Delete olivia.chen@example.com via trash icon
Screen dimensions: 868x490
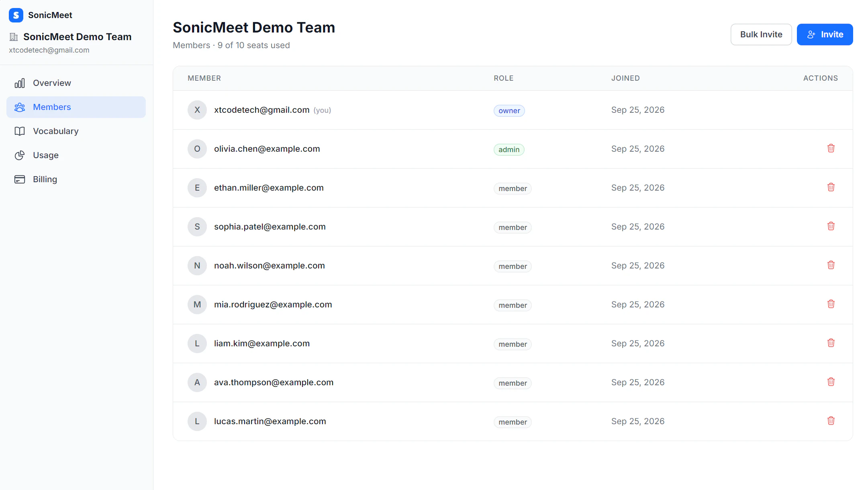pos(831,148)
